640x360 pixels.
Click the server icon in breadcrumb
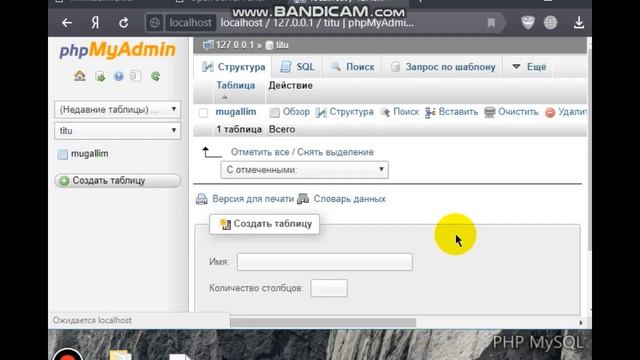(x=208, y=45)
